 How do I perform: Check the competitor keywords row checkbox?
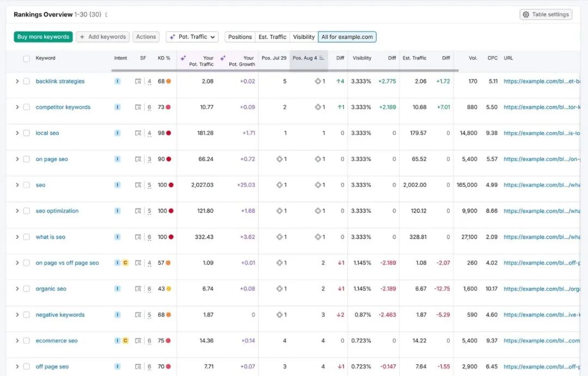coord(26,107)
